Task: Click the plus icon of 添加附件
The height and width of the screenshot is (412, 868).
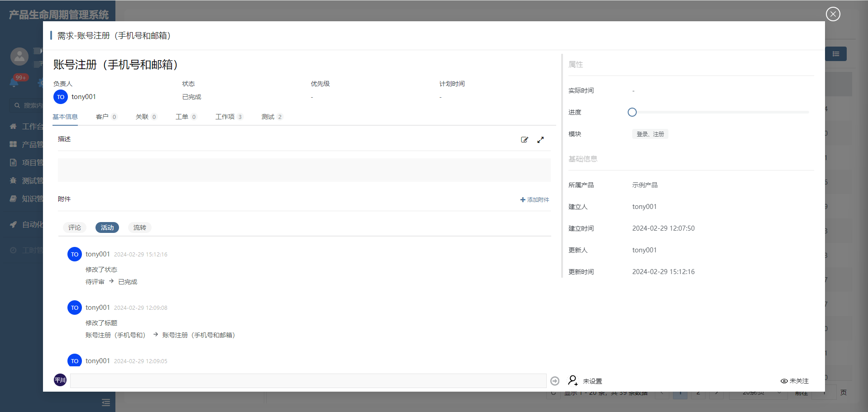Action: pyautogui.click(x=523, y=199)
